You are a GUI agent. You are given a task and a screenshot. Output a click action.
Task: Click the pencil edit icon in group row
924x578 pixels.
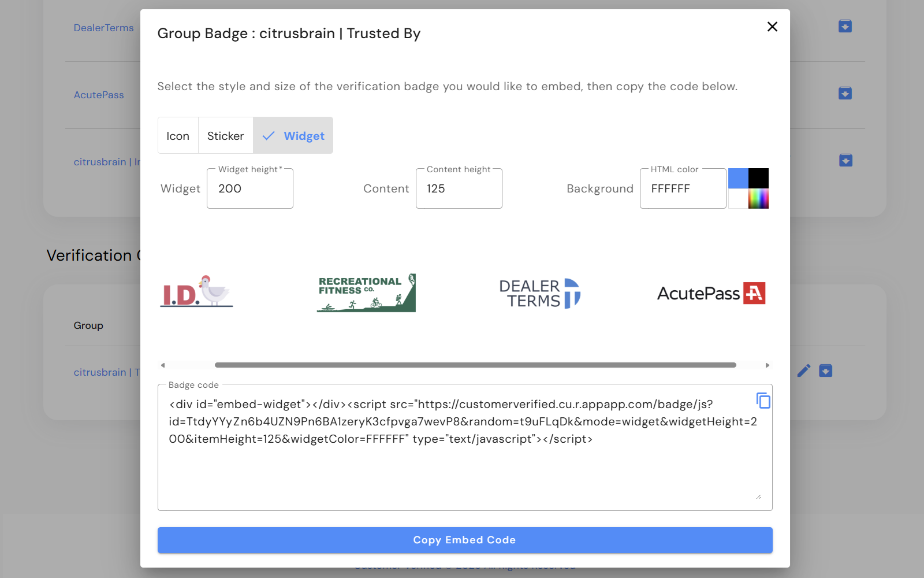coord(804,370)
